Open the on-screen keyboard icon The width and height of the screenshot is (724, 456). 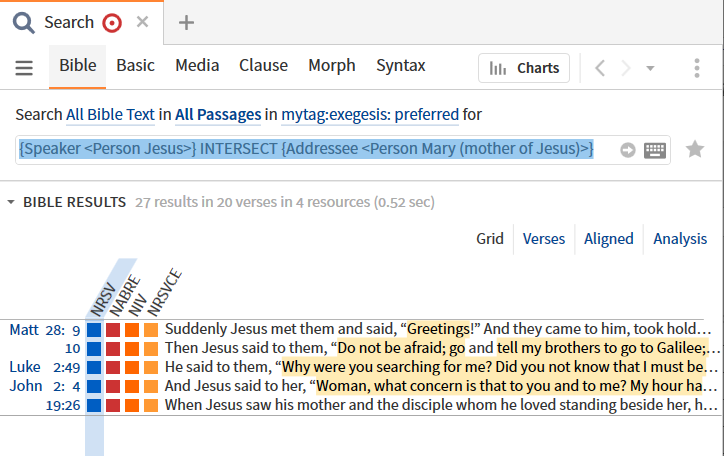click(x=655, y=150)
